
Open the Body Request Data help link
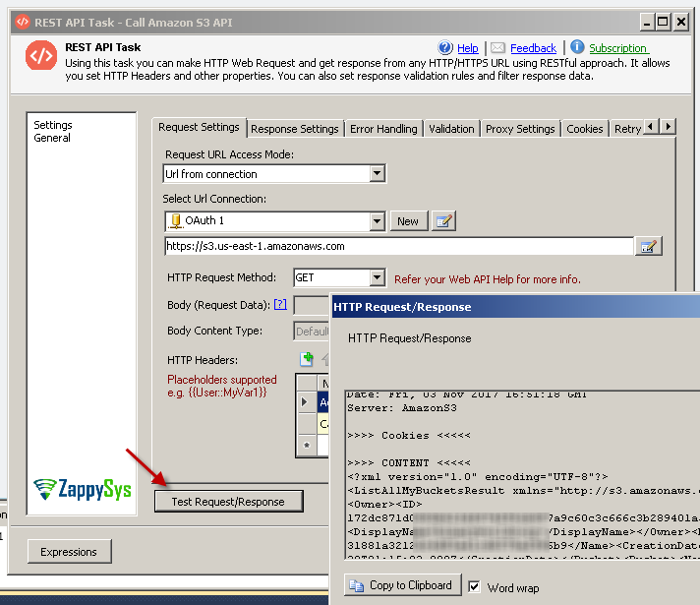[x=280, y=305]
